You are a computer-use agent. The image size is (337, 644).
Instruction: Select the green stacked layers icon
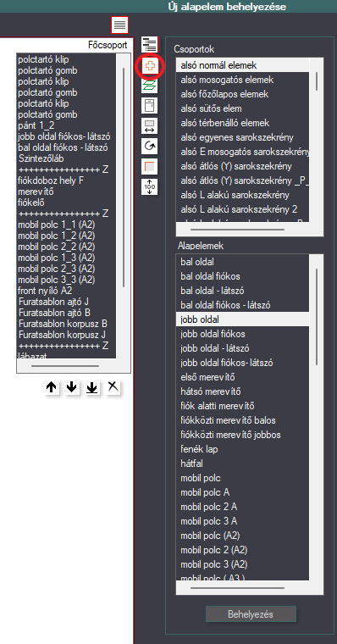click(149, 86)
